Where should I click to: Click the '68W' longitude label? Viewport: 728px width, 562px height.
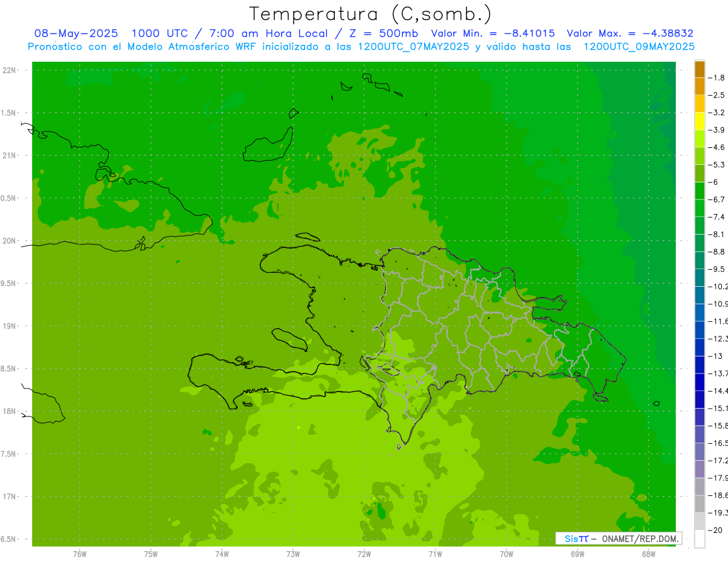pyautogui.click(x=649, y=554)
